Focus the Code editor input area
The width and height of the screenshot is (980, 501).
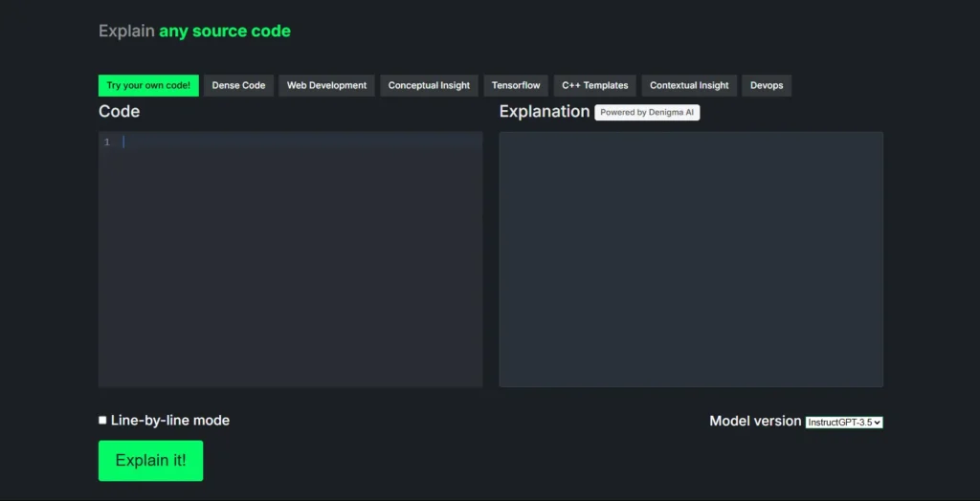point(291,259)
